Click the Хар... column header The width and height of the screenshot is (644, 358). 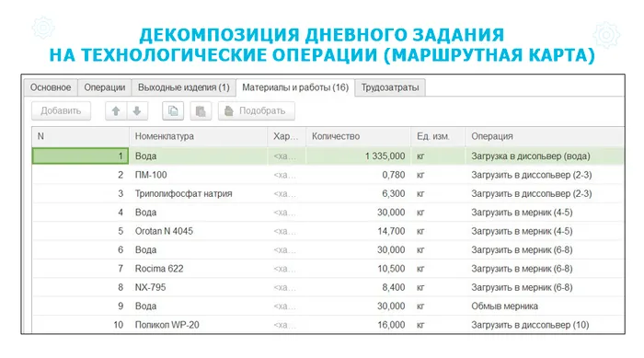click(x=287, y=136)
